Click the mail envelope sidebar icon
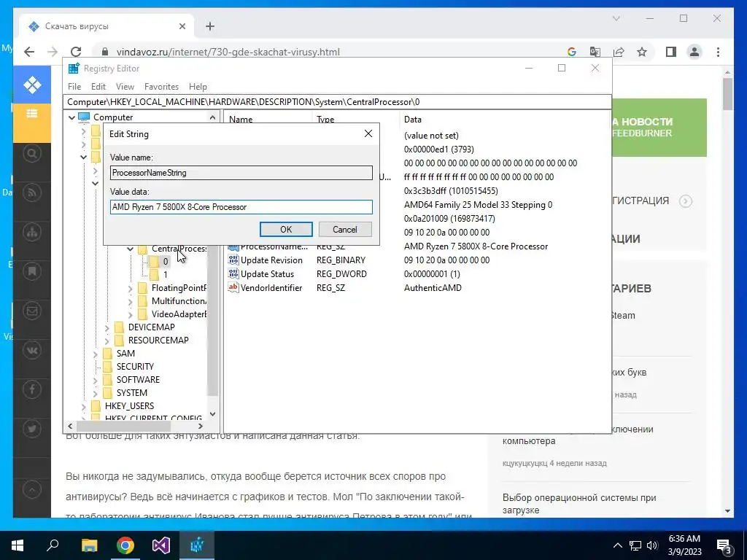 click(x=32, y=311)
